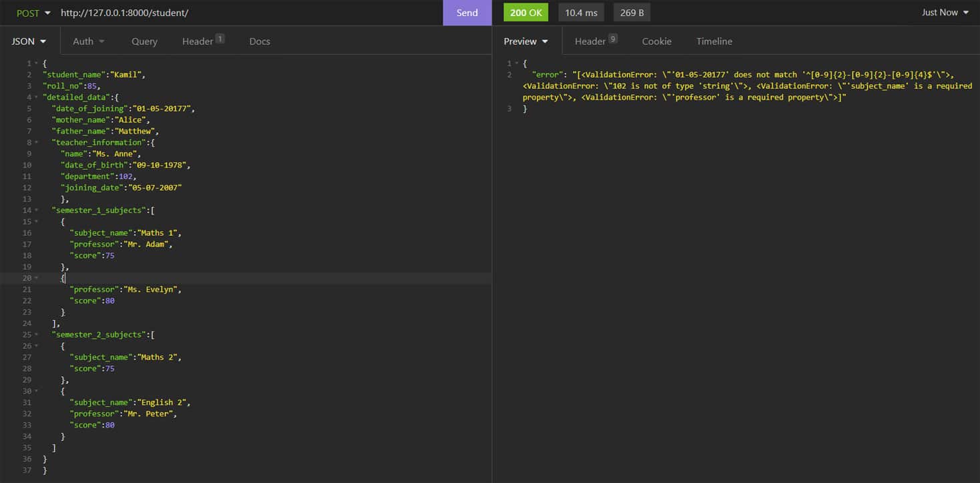Click the 200 OK status badge
This screenshot has height=483, width=980.
click(x=526, y=13)
